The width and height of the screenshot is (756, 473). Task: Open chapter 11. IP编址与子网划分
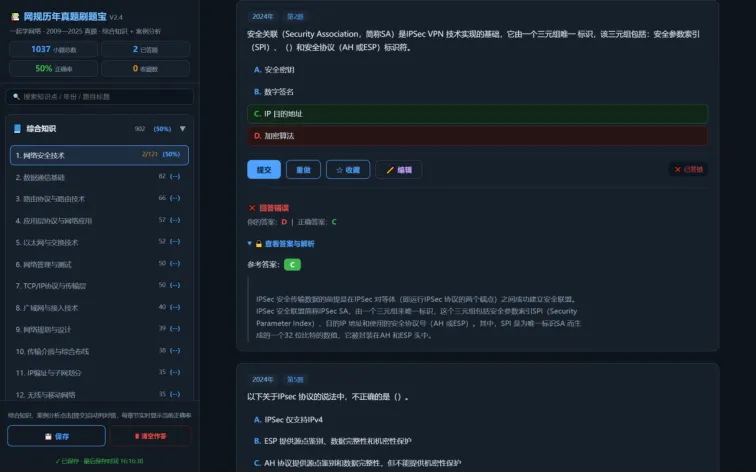coord(99,373)
